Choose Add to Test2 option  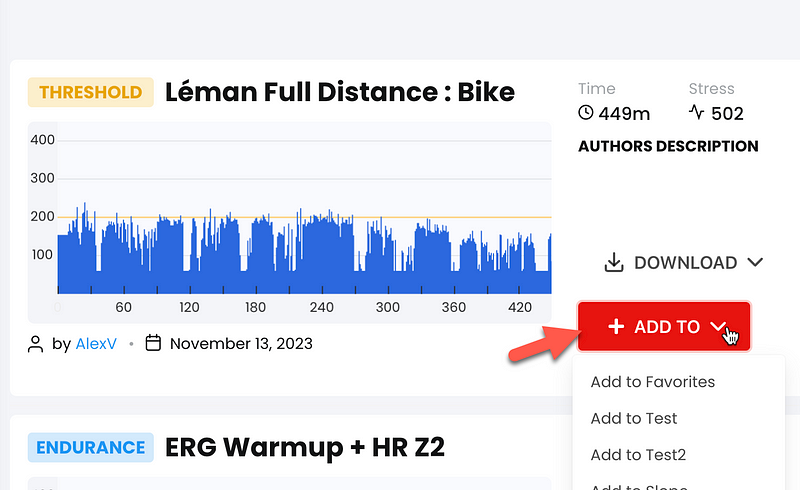[638, 455]
